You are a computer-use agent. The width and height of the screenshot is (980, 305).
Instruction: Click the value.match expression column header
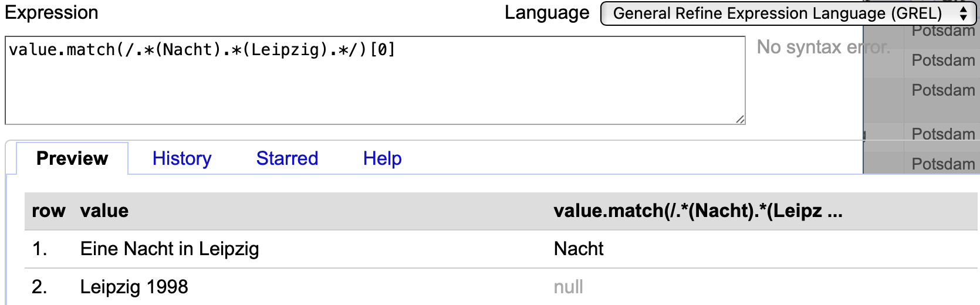(698, 211)
